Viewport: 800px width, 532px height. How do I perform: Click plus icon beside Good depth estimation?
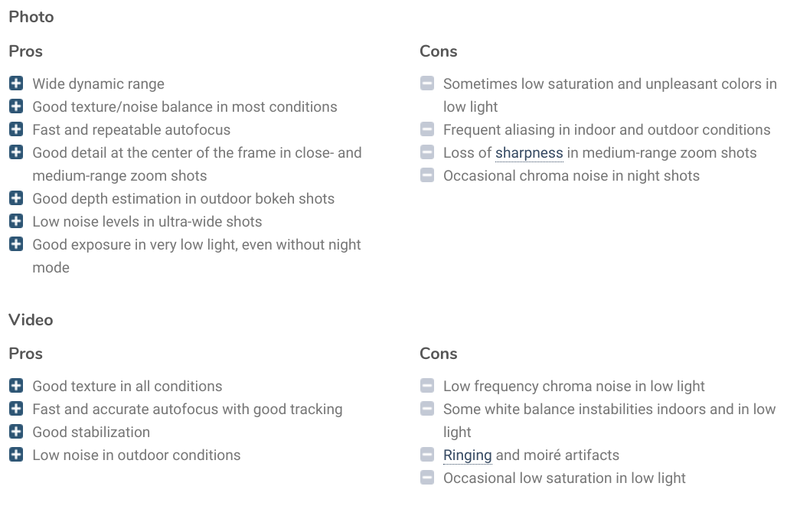click(x=16, y=198)
